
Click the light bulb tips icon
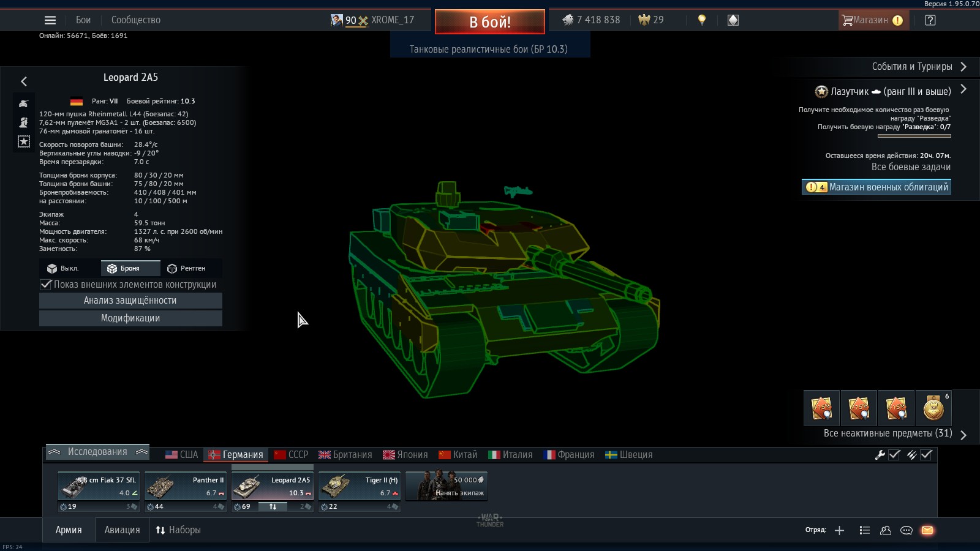[702, 20]
